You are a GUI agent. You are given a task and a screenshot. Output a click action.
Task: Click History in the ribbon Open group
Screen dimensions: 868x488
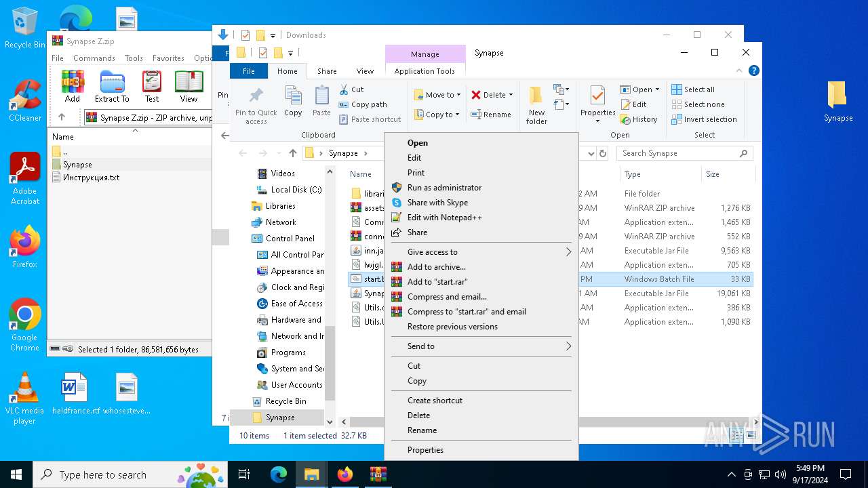coord(639,119)
